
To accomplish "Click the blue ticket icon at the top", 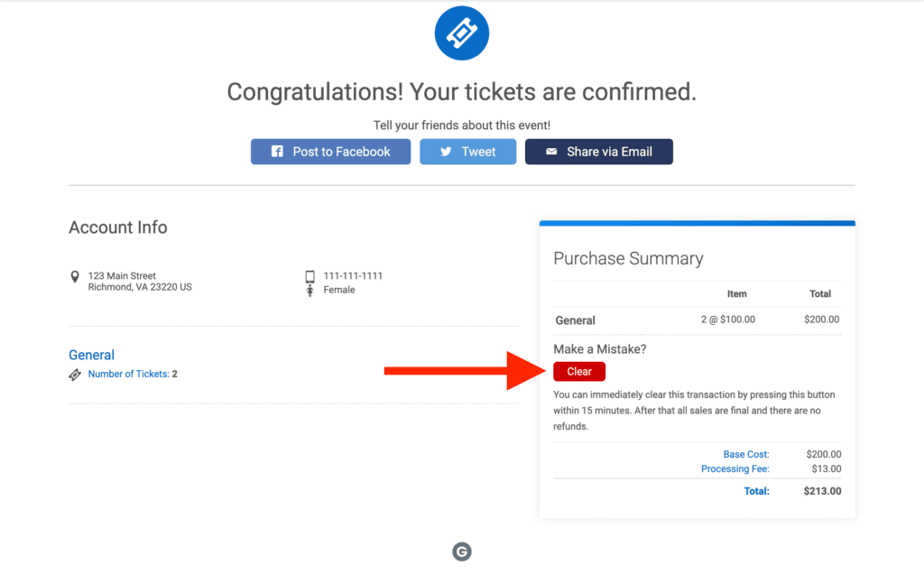I will click(x=461, y=32).
